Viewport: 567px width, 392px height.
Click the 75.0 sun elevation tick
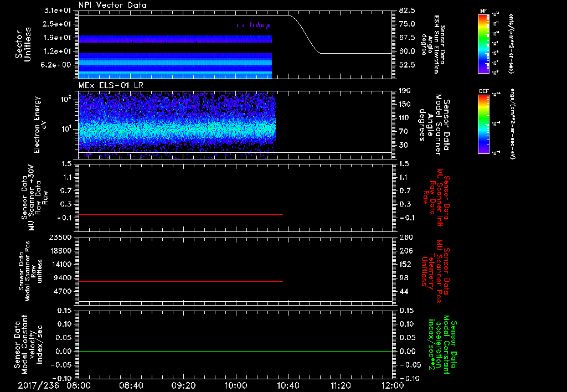coord(408,24)
